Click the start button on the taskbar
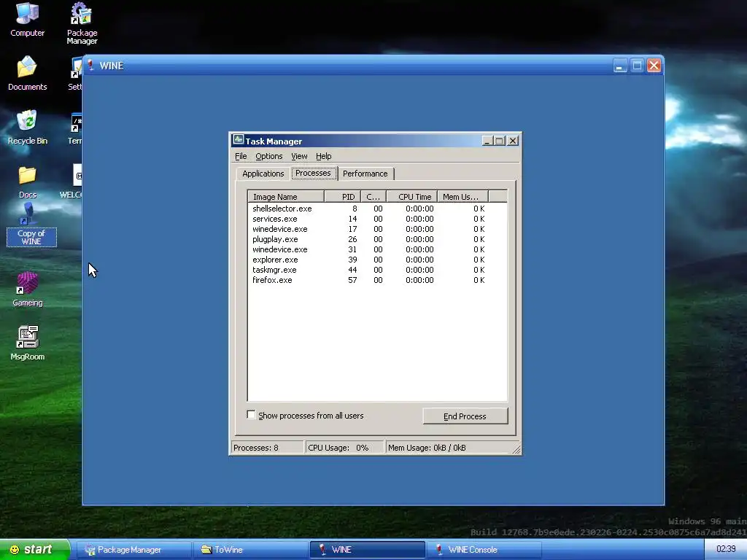 pyautogui.click(x=35, y=550)
